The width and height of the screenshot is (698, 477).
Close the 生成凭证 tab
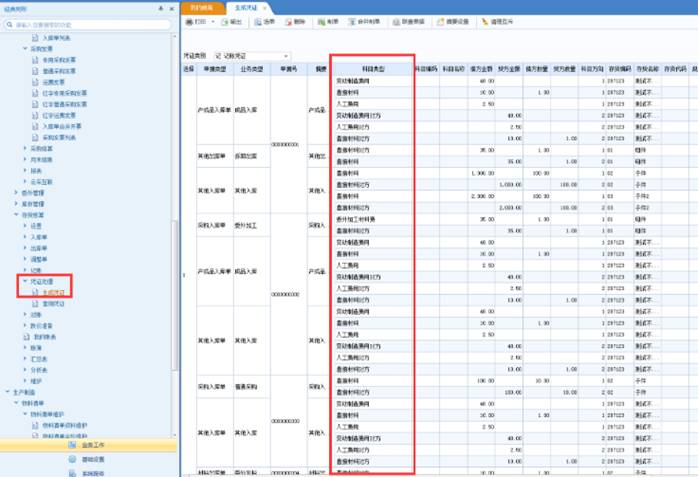point(265,7)
